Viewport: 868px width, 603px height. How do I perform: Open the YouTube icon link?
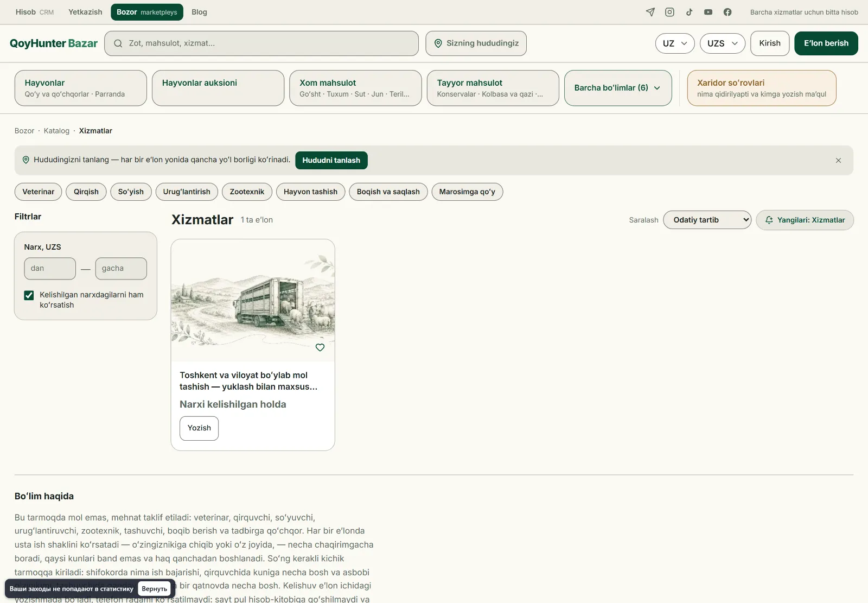708,12
